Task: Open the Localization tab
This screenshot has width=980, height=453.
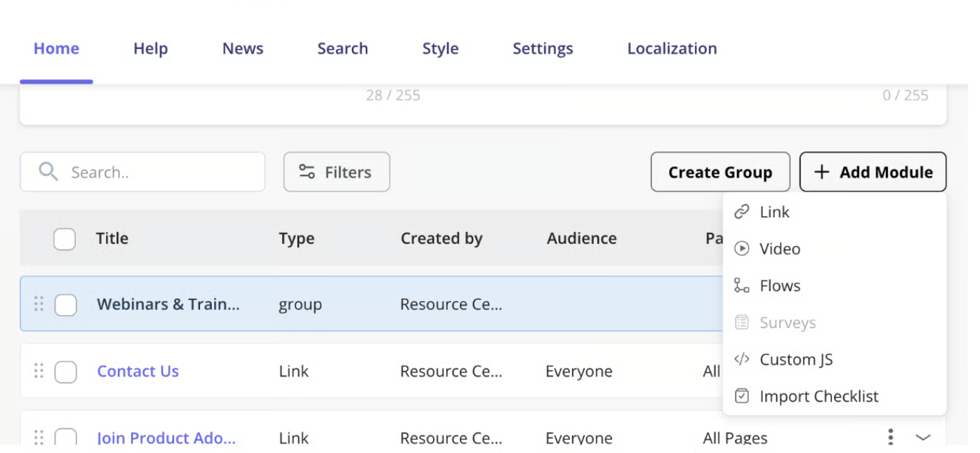Action: click(672, 48)
